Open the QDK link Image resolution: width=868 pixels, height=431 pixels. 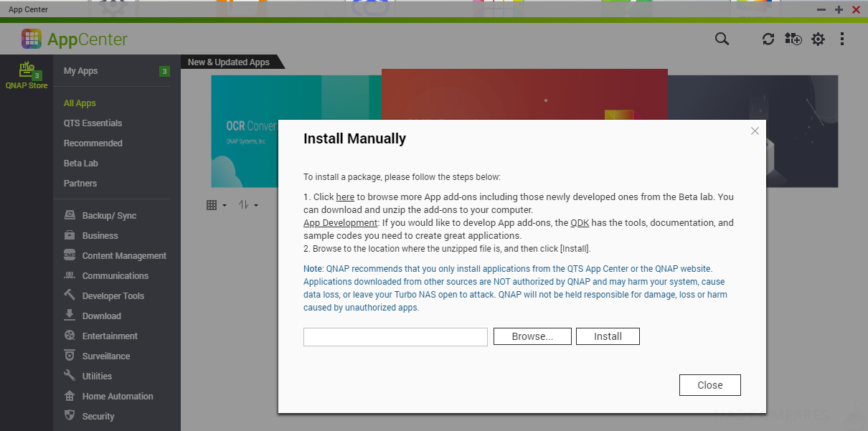tap(580, 223)
